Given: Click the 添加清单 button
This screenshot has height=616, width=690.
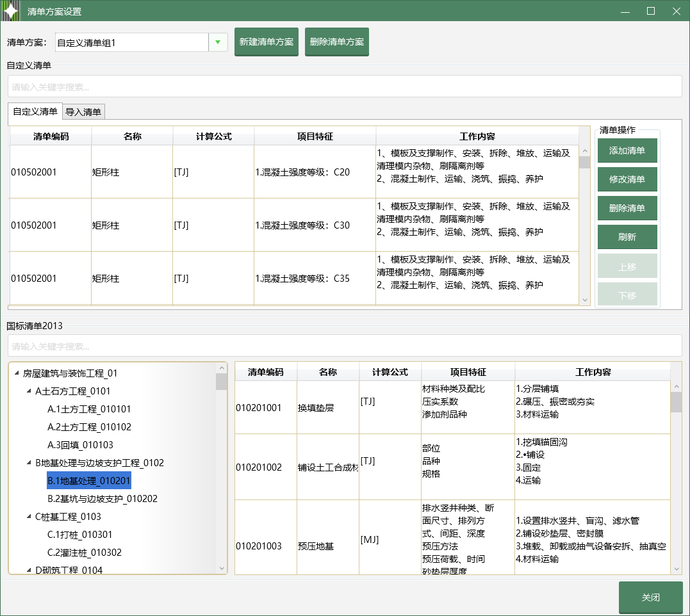Looking at the screenshot, I should (x=627, y=150).
